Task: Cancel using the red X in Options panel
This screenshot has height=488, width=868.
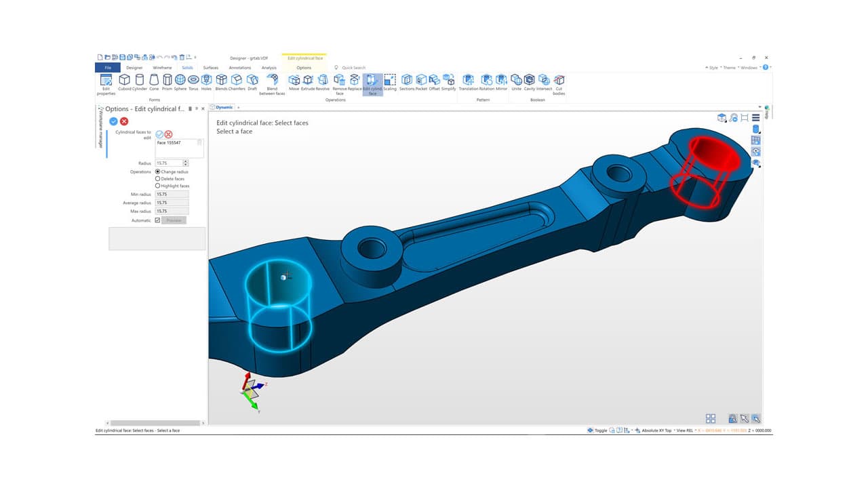Action: point(125,121)
